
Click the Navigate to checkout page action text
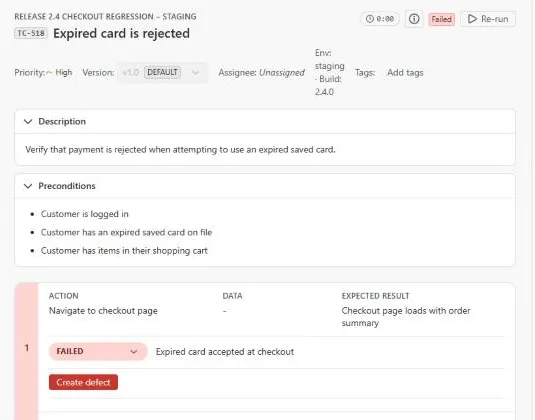coord(103,311)
